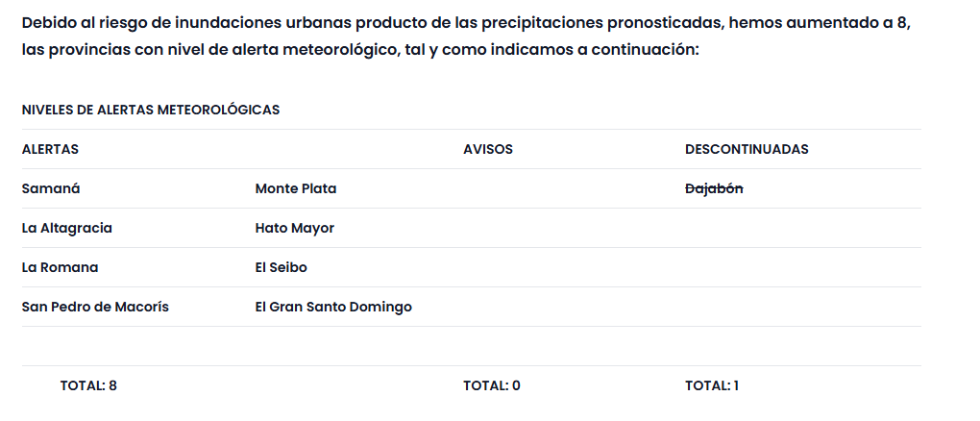Select El Gran Santo Domingo entry

[333, 308]
